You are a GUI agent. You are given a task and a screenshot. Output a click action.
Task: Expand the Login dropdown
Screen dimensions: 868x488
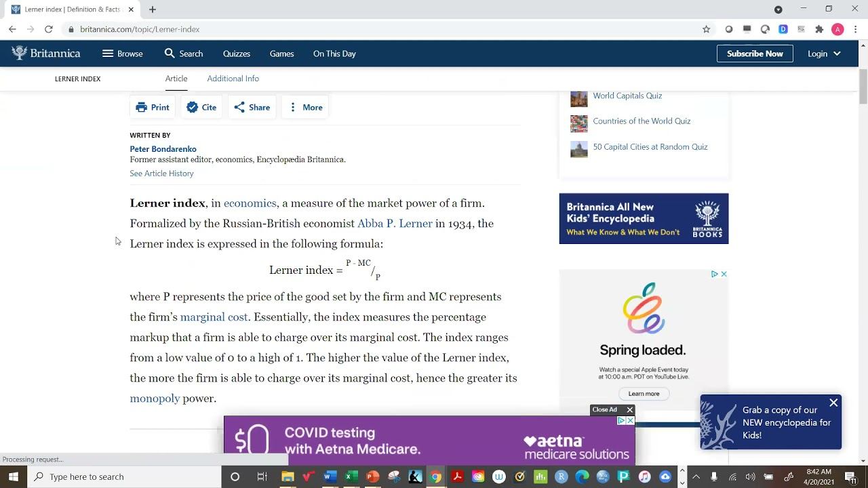point(824,54)
